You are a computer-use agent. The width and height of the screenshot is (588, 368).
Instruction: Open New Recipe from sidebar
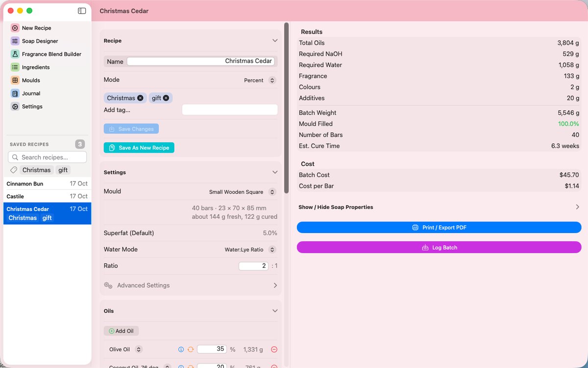31,28
